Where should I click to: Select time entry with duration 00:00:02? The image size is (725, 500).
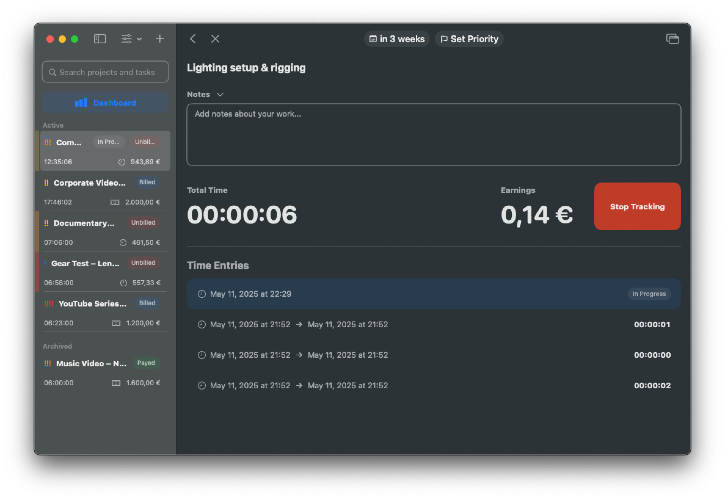(x=433, y=385)
